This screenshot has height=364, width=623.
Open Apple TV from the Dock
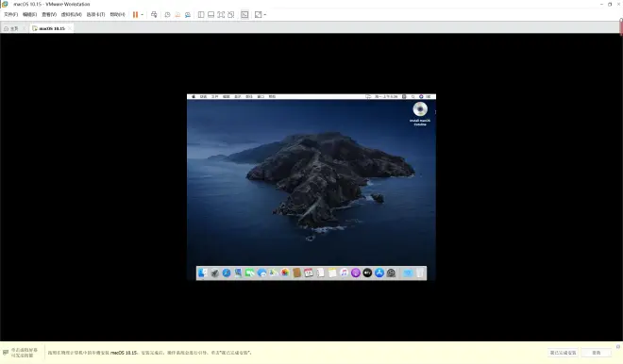(x=367, y=273)
